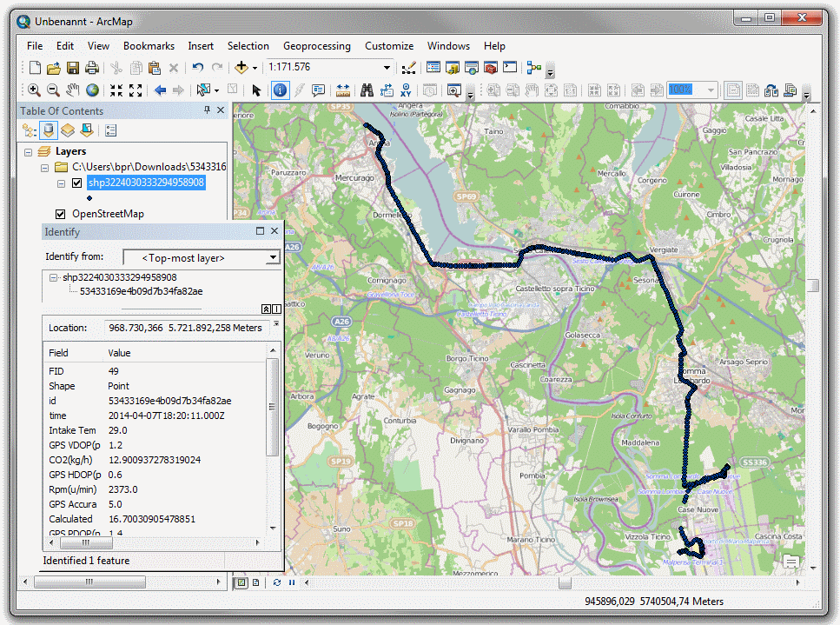Screen dimensions: 840x625
Task: Select the Zoom Out tool
Action: click(x=53, y=90)
